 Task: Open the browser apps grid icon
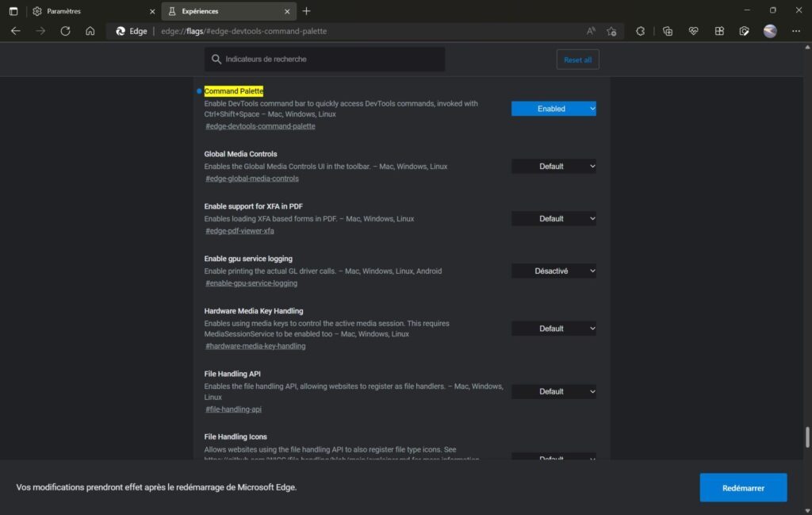pos(719,31)
